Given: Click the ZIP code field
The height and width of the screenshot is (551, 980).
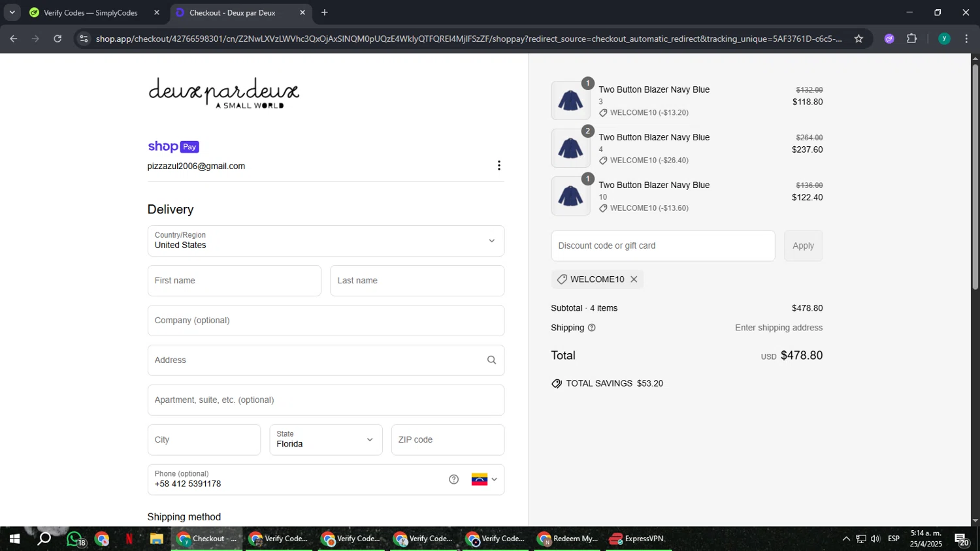Looking at the screenshot, I should pos(448,440).
